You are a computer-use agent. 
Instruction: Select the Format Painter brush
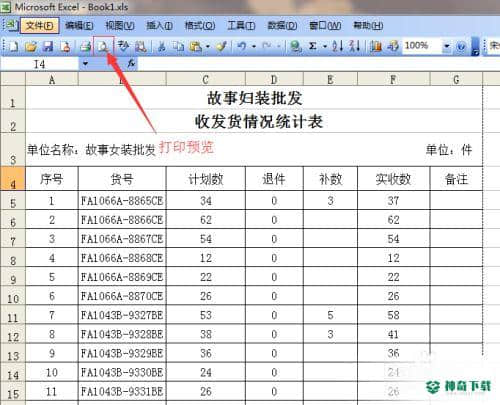coord(221,46)
